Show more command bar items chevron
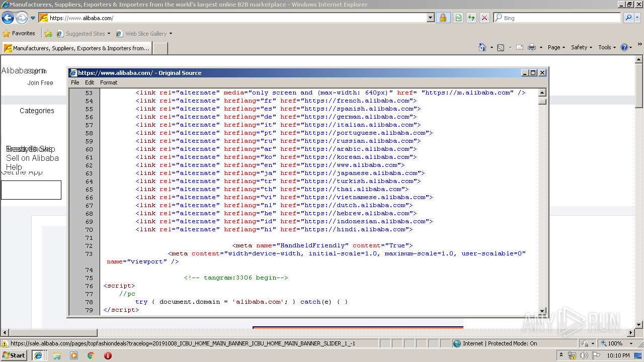644x362 pixels. [640, 45]
